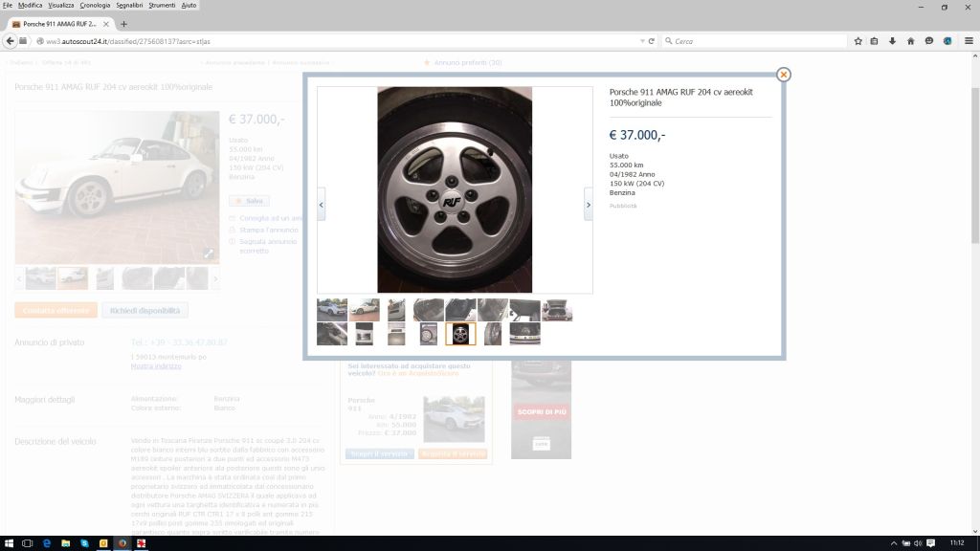The height and width of the screenshot is (551, 980).
Task: Click the popup price € 37.000,-
Action: click(x=637, y=135)
